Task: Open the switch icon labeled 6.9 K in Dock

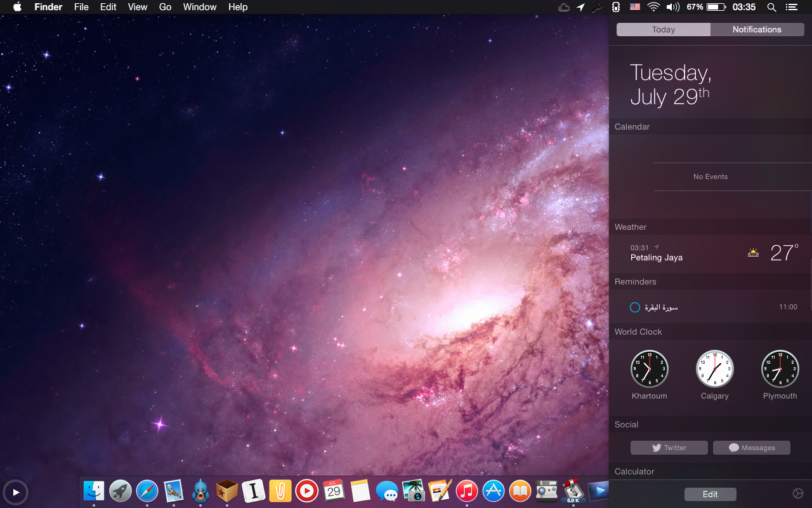Action: 573,491
